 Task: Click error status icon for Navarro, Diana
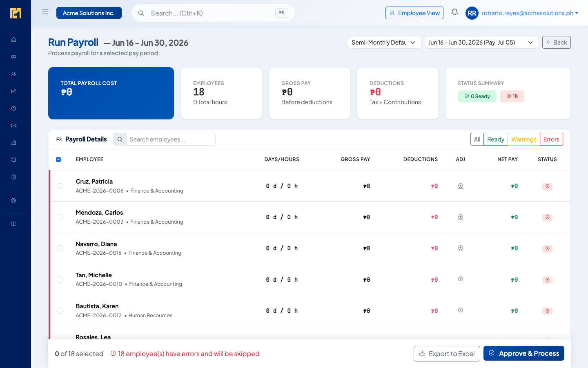point(548,249)
